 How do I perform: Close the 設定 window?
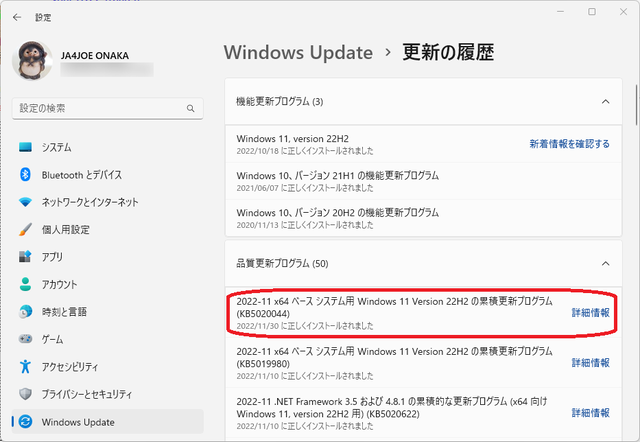click(x=623, y=12)
